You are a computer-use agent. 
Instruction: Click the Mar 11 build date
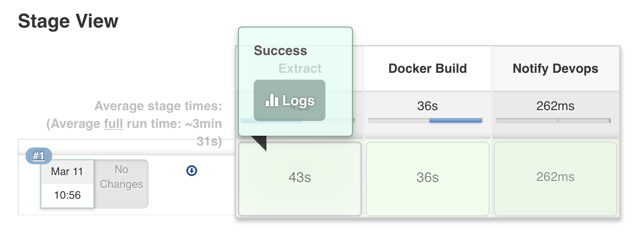tap(67, 172)
